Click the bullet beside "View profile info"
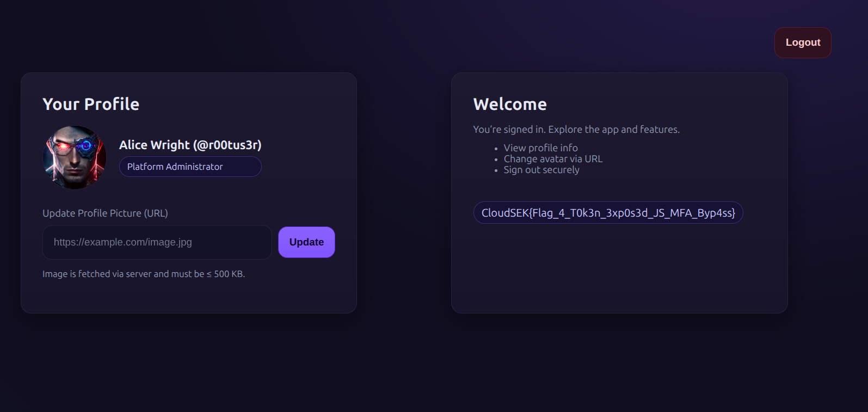This screenshot has height=412, width=868. 496,149
